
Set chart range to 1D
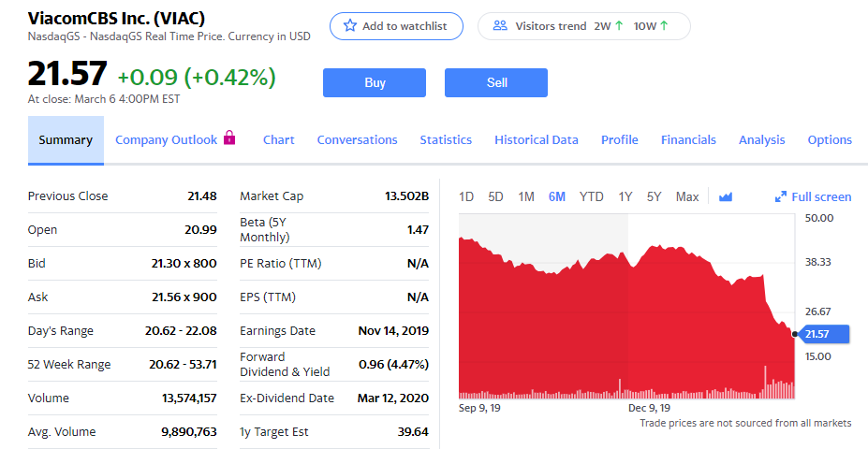466,196
